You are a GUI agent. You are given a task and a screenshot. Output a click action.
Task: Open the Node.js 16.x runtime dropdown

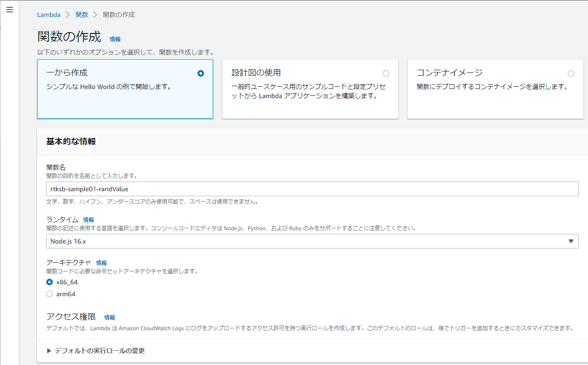point(312,241)
